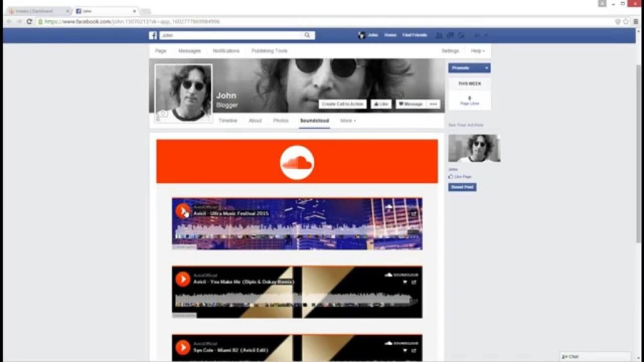Open page Settings
Image resolution: width=644 pixels, height=362 pixels.
click(450, 51)
